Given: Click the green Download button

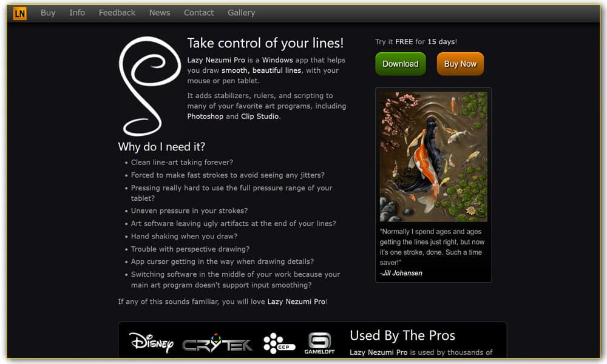Looking at the screenshot, I should pyautogui.click(x=400, y=64).
